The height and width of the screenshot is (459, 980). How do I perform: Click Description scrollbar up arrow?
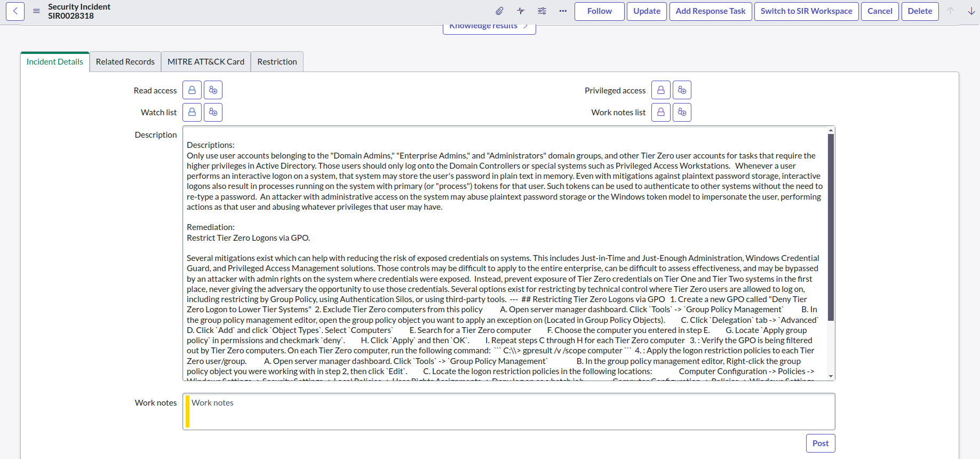pos(831,130)
